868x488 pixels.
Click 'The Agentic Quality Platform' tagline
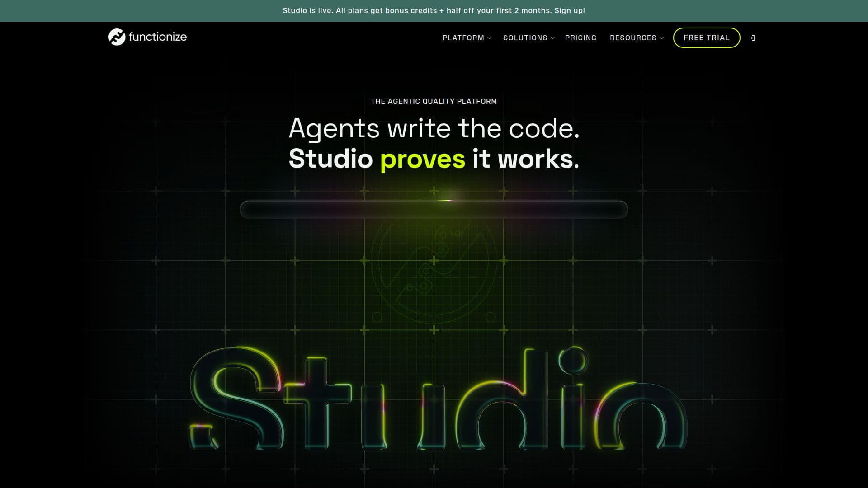coord(434,101)
